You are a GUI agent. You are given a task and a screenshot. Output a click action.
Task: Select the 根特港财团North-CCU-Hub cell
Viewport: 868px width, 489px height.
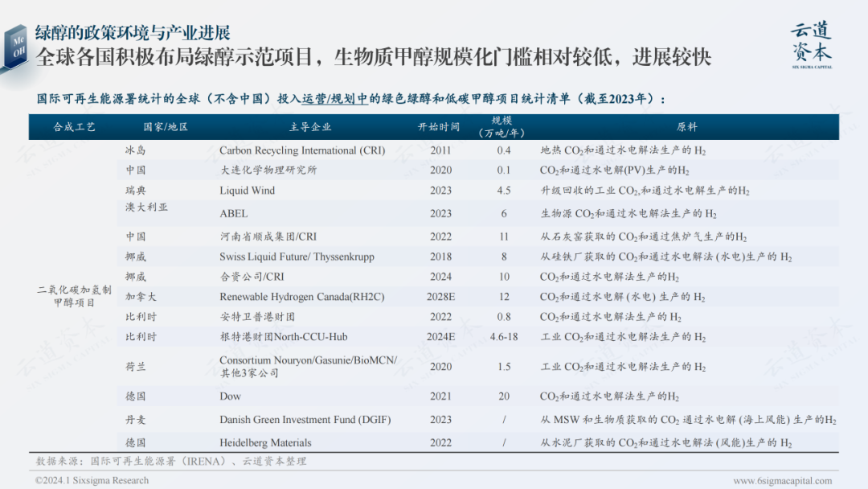pos(284,337)
